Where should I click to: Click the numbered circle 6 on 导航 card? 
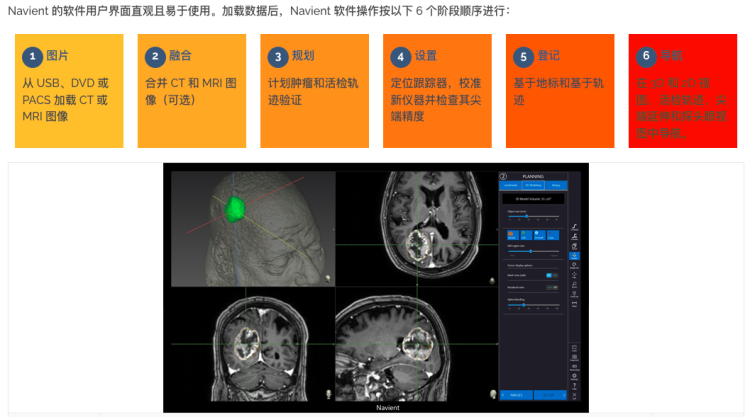pyautogui.click(x=646, y=57)
